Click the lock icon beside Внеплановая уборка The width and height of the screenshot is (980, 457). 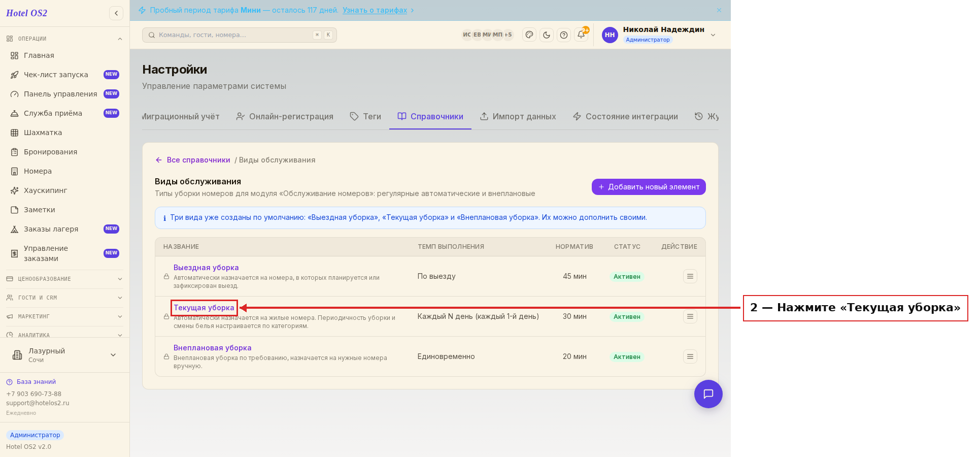click(166, 357)
